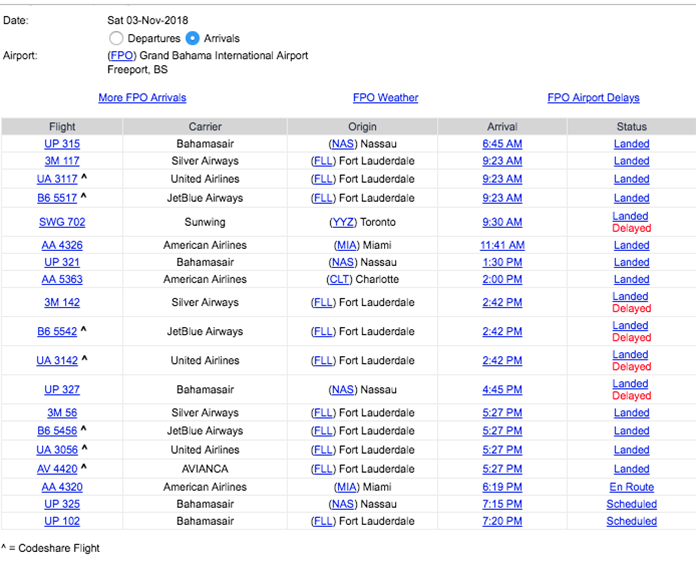
Task: Open FPO Weather link
Action: tap(385, 98)
